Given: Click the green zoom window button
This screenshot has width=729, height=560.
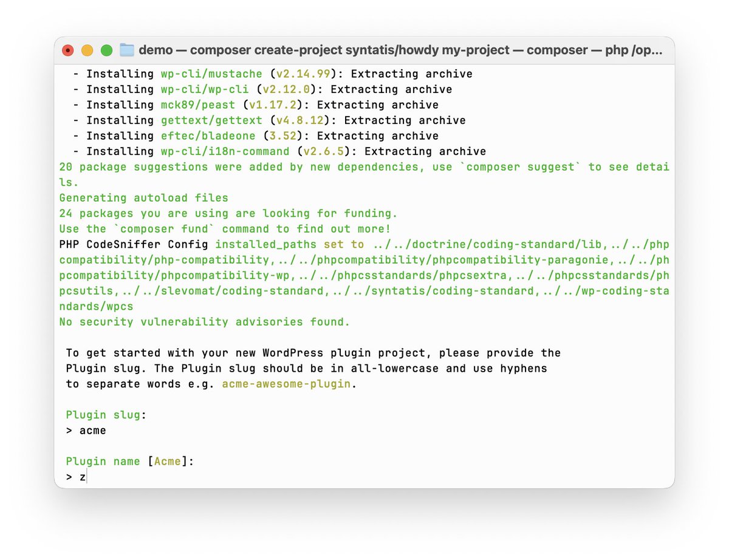Looking at the screenshot, I should [x=106, y=50].
